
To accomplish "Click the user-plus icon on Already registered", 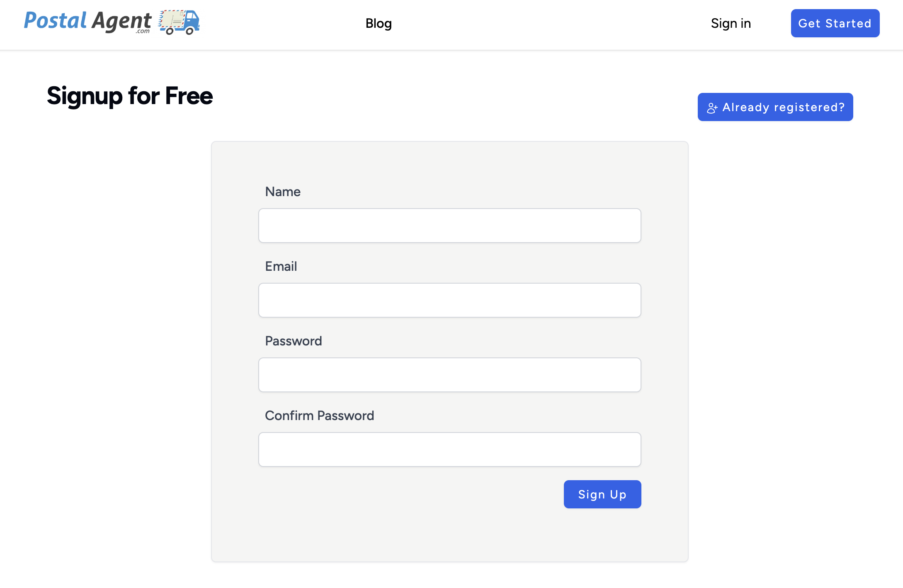I will [712, 108].
